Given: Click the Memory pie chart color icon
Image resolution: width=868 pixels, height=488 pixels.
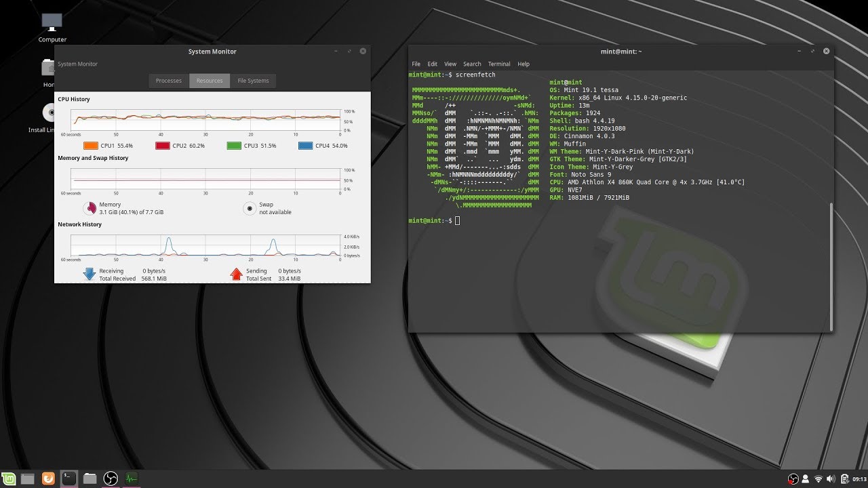Looking at the screenshot, I should tap(90, 208).
